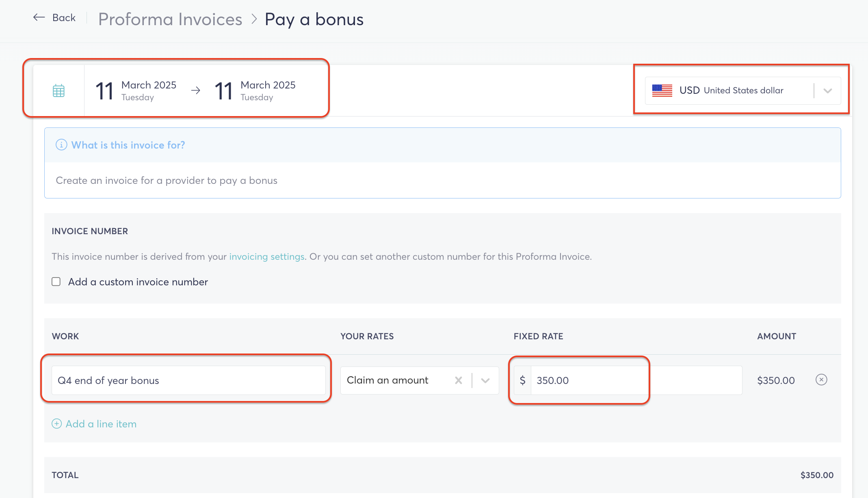Click the back arrow icon
868x498 pixels.
[39, 17]
